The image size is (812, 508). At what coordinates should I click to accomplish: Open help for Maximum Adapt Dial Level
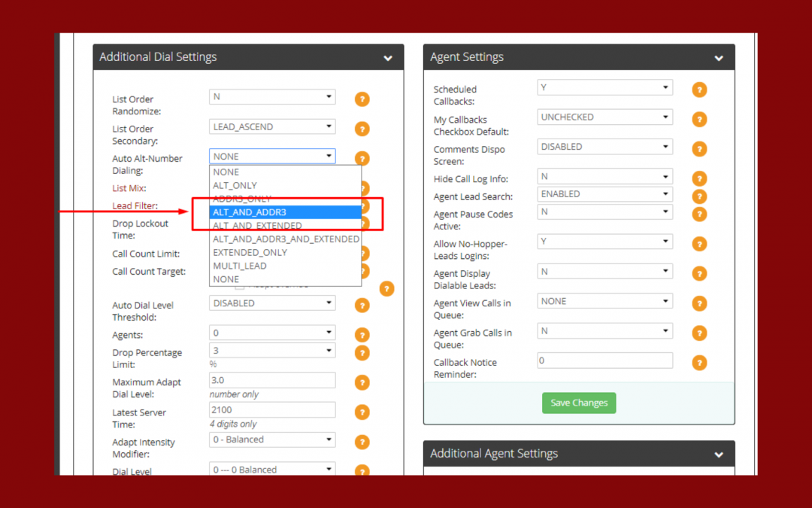tap(362, 382)
